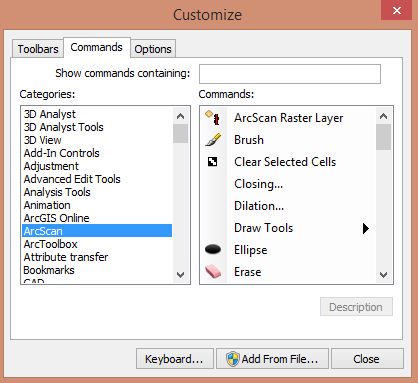
Task: Select Add-In Controls category
Action: 97,153
